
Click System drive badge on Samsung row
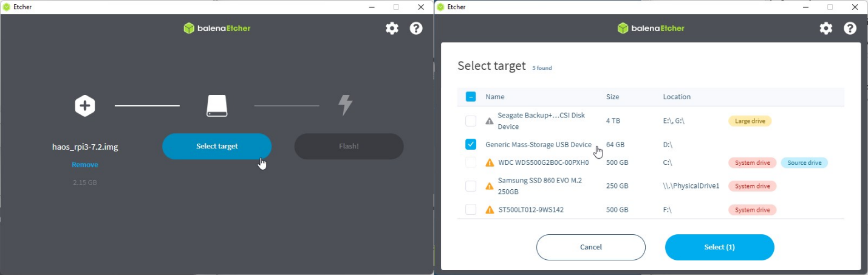(x=752, y=186)
